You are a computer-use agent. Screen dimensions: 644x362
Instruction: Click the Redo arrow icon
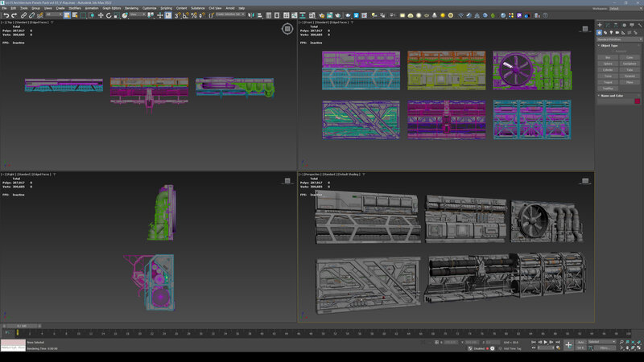(15, 14)
